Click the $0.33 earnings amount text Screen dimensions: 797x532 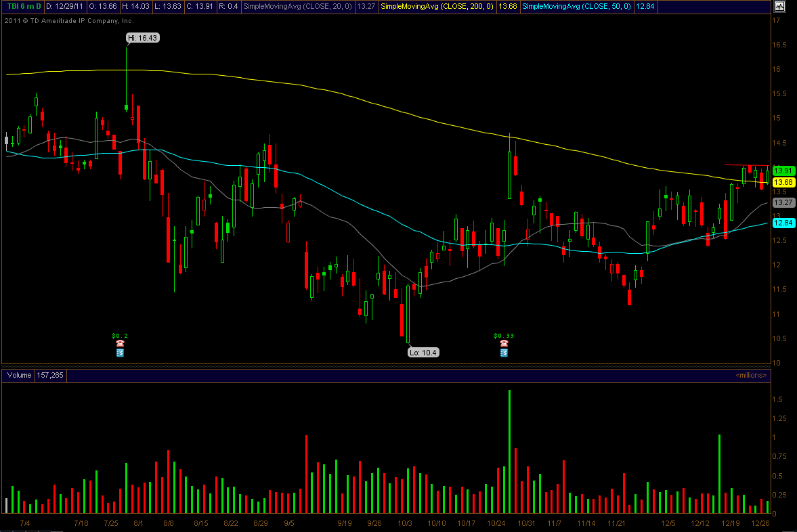504,335
